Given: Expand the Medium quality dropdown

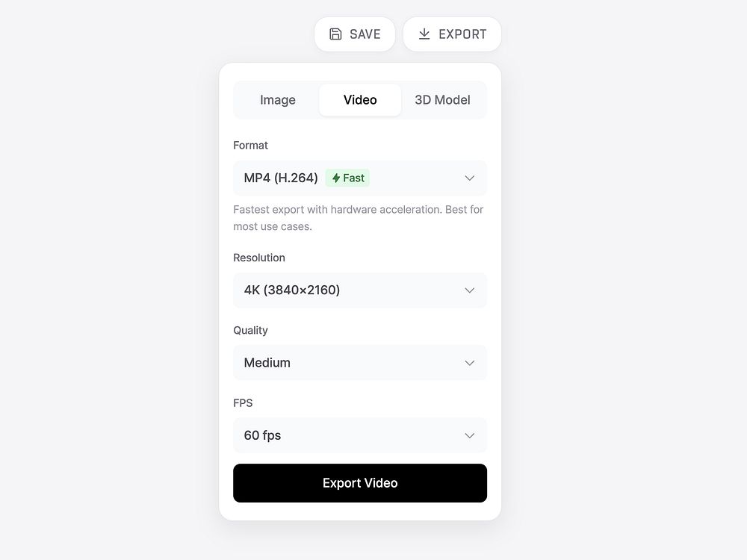Looking at the screenshot, I should click(360, 363).
